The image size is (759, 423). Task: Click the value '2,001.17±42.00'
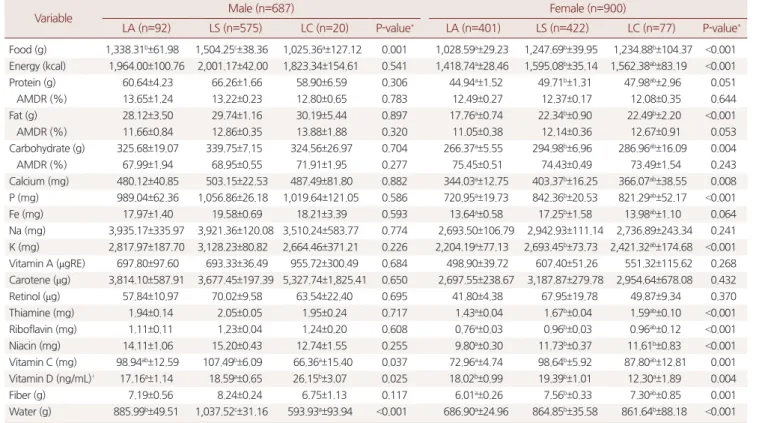[x=232, y=66]
